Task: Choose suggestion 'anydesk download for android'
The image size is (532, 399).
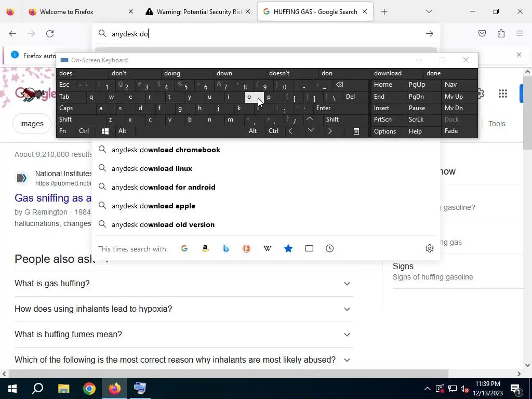Action: click(x=266, y=187)
